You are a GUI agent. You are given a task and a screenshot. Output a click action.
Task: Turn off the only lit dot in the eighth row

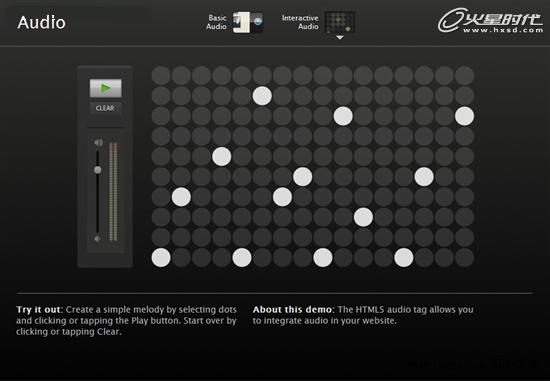[x=363, y=217]
